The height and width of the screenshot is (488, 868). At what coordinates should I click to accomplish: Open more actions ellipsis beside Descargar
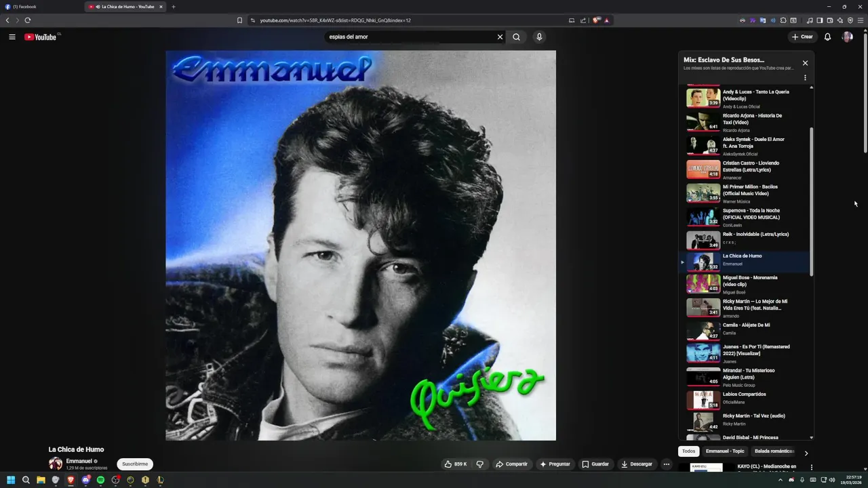point(667,464)
